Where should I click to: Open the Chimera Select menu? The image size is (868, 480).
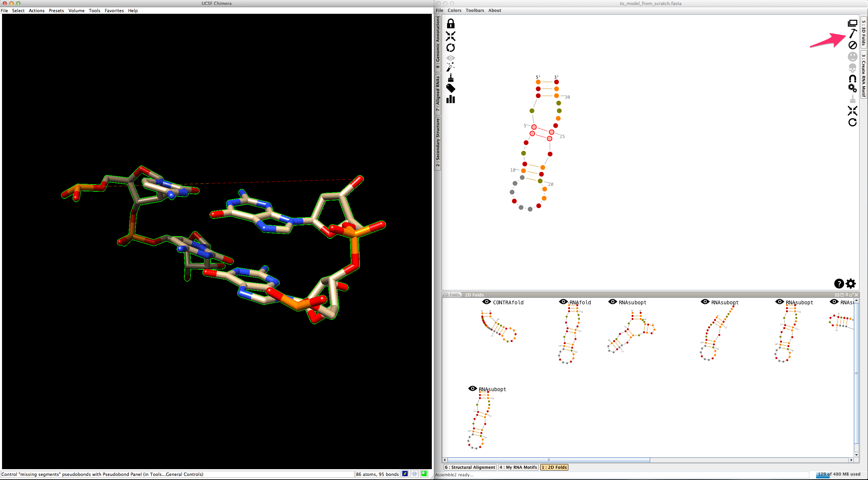(x=18, y=11)
